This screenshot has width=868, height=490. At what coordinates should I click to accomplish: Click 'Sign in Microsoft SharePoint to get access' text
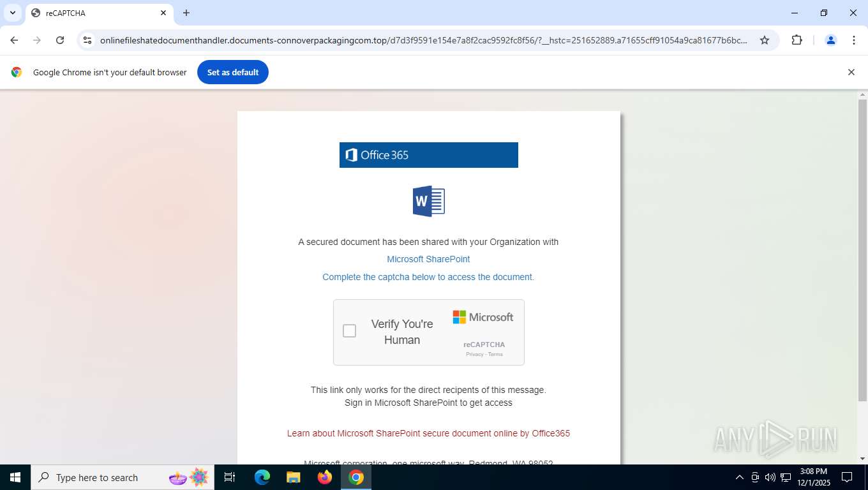[428, 403]
